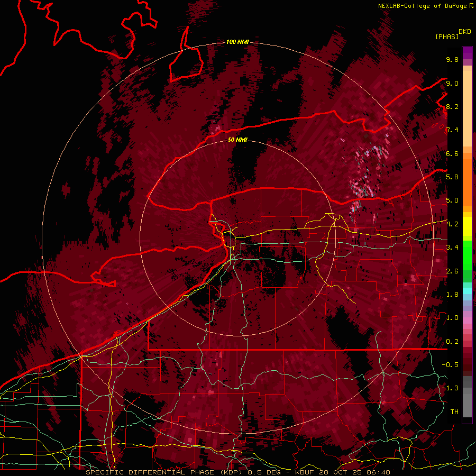476x476 pixels.
Task: Click the 'TH' threshold label on the legend
Action: [454, 412]
